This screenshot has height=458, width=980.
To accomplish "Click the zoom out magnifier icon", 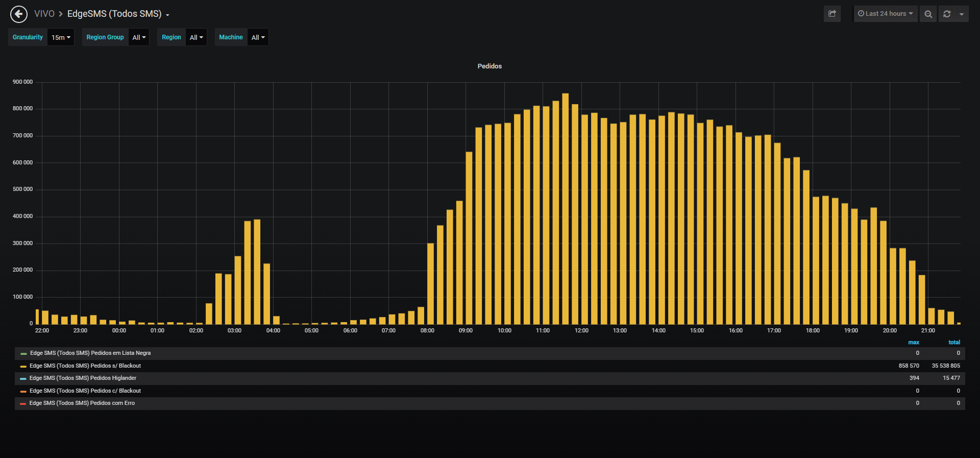I will [x=928, y=14].
